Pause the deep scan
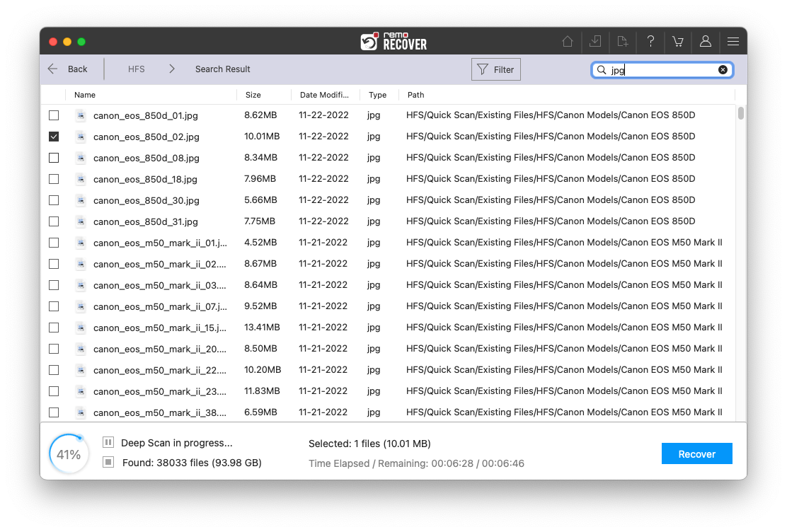Screen dimensions: 787x532 (x=108, y=443)
